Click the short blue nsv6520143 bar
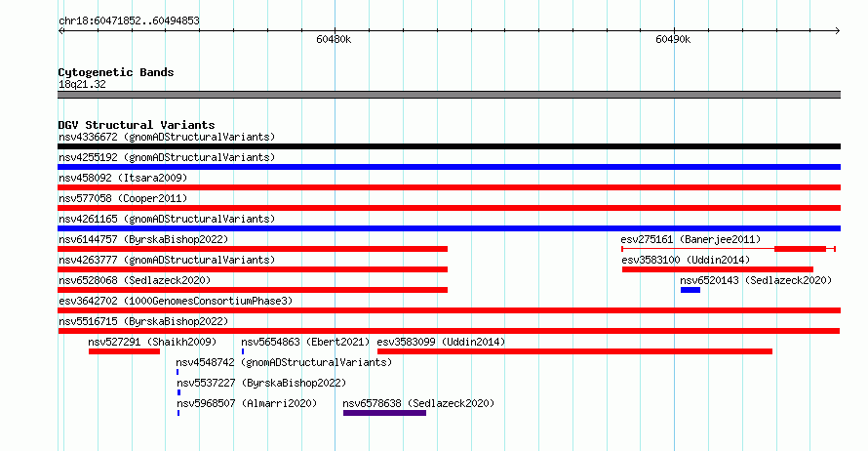The width and height of the screenshot is (868, 451). click(x=690, y=290)
